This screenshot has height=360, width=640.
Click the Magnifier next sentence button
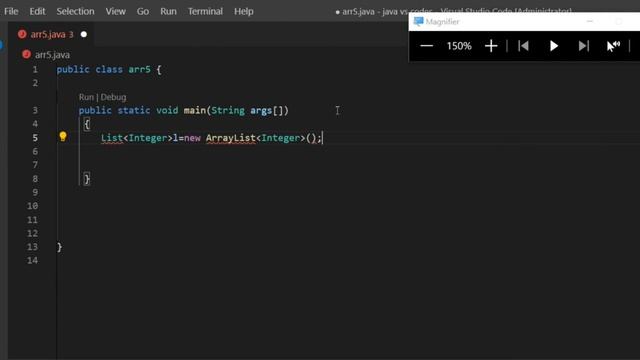point(584,46)
